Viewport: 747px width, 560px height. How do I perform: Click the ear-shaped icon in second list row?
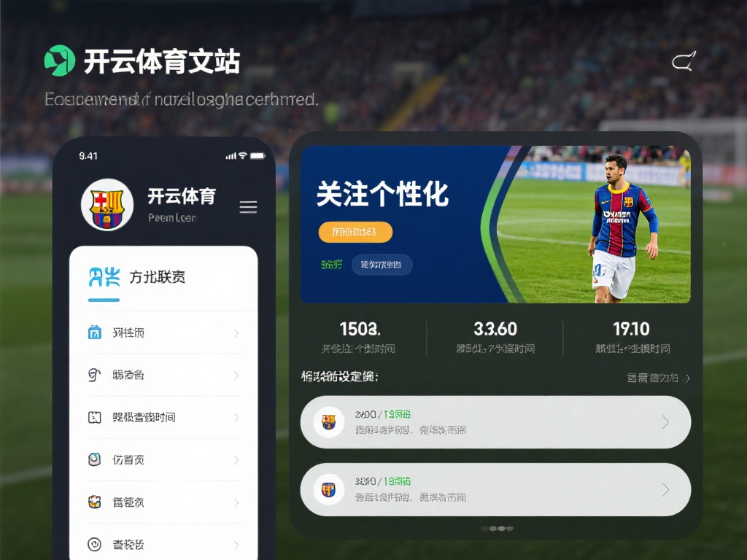point(94,375)
